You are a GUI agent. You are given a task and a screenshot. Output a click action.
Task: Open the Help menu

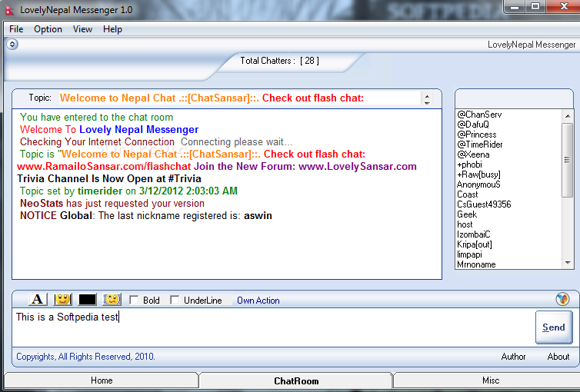pyautogui.click(x=112, y=29)
